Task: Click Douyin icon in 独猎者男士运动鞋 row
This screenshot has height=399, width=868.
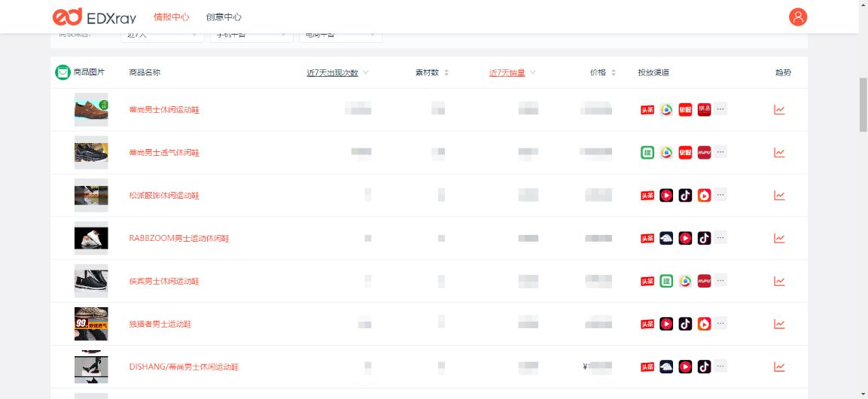Action: (685, 324)
